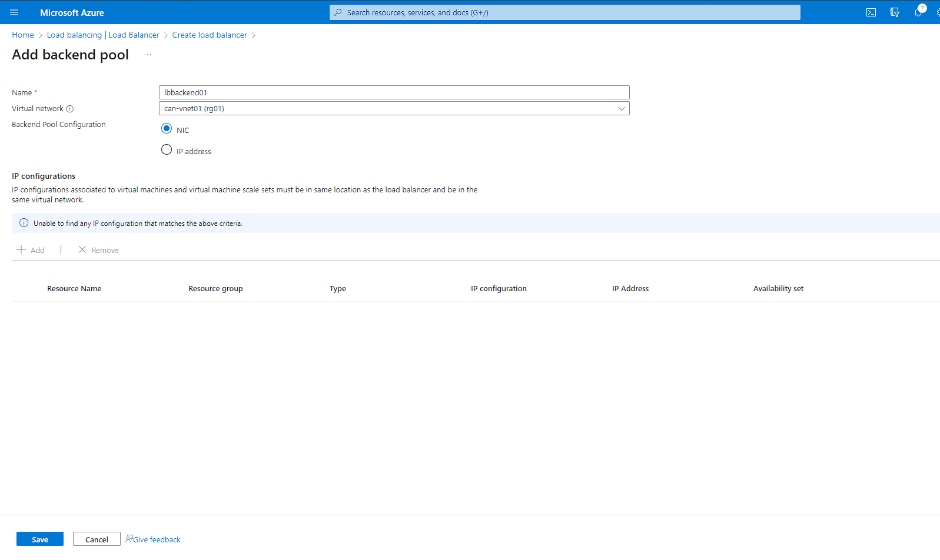Click the Backend Pool Configuration label
Screen dimensions: 940x560
pyautogui.click(x=59, y=124)
